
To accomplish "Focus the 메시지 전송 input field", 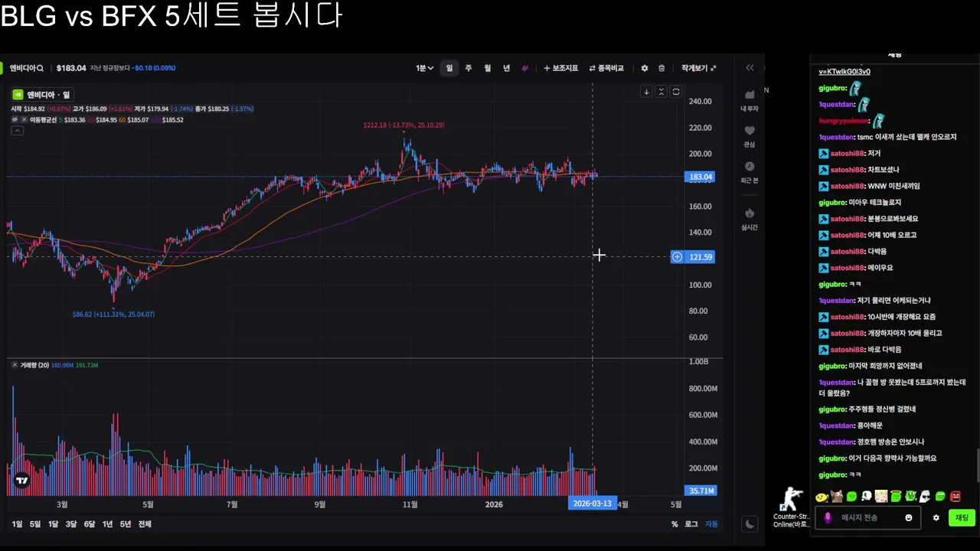I will [x=867, y=518].
